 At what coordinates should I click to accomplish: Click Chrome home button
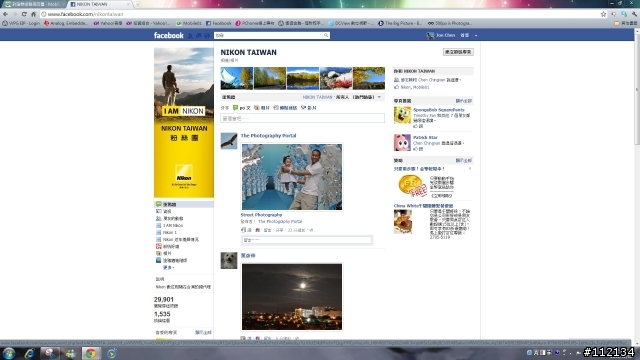(x=33, y=14)
